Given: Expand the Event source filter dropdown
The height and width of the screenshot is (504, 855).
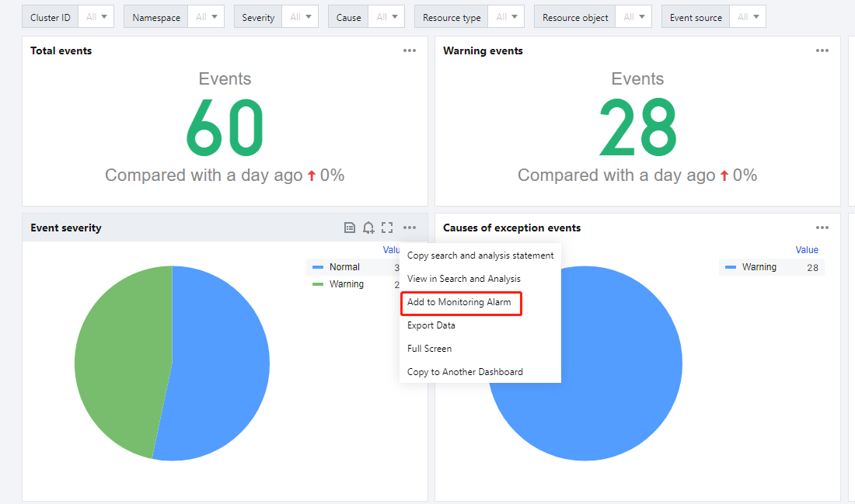Looking at the screenshot, I should 748,17.
